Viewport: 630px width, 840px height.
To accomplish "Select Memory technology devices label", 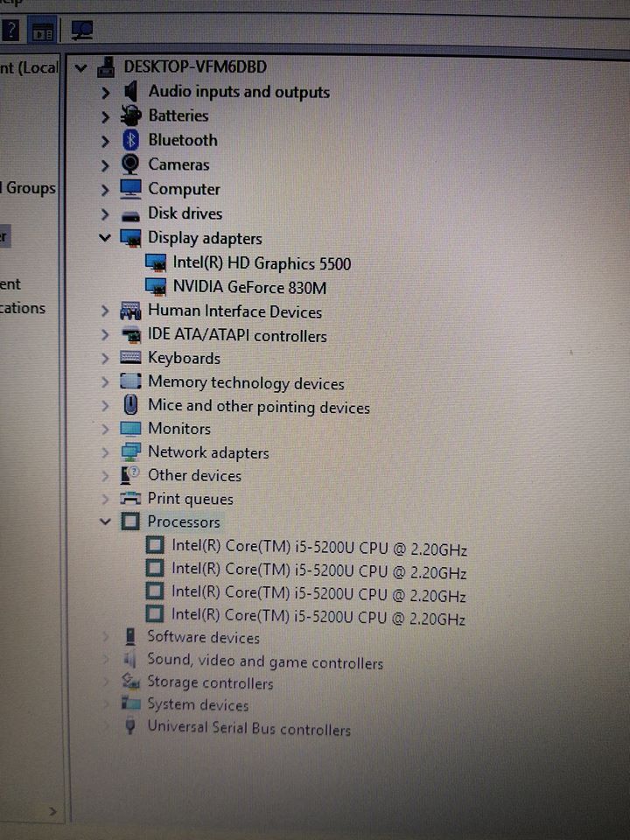I will tap(246, 382).
